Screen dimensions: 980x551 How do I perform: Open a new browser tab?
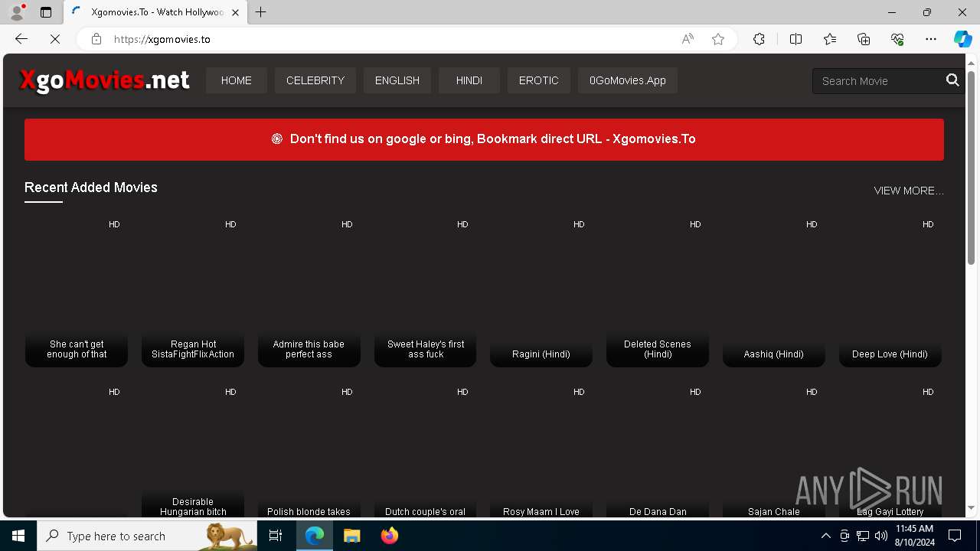[261, 12]
